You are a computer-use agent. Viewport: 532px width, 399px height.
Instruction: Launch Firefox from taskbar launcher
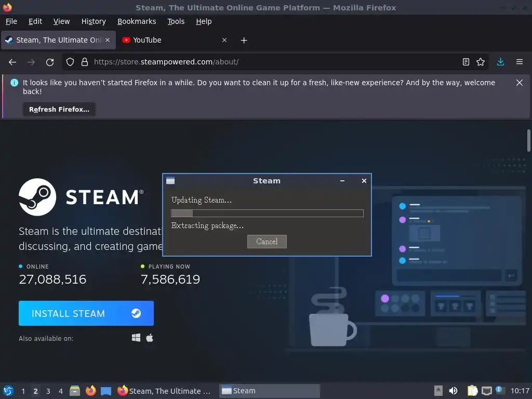pos(90,391)
